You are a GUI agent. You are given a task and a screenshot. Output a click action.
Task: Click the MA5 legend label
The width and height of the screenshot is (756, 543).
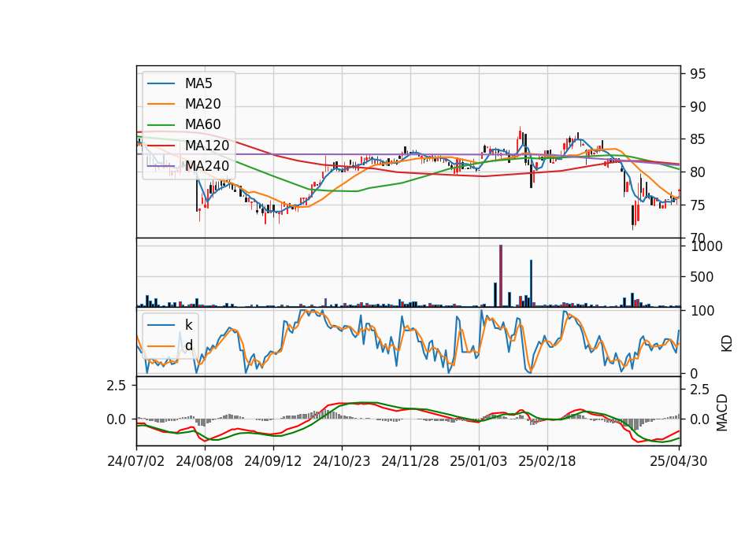tap(198, 83)
